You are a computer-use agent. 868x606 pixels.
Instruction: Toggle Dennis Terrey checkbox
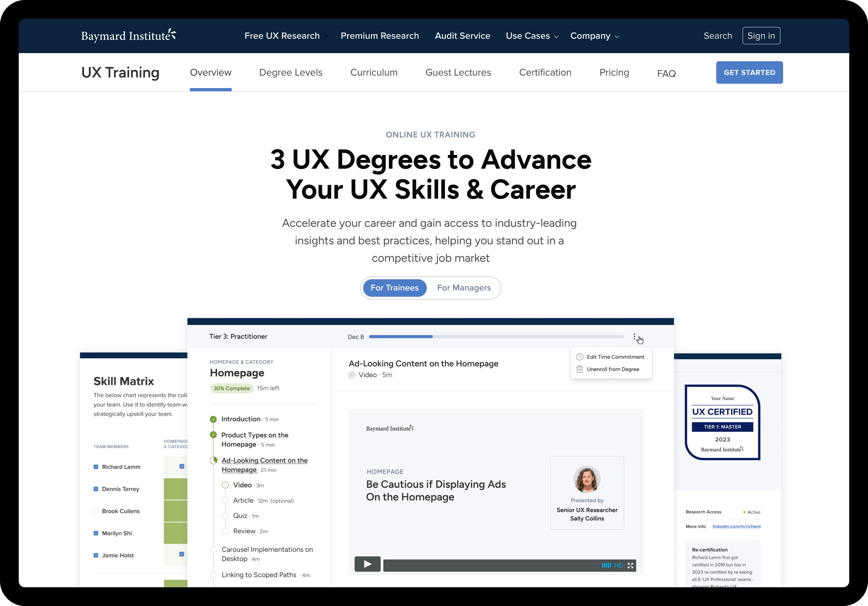point(96,489)
